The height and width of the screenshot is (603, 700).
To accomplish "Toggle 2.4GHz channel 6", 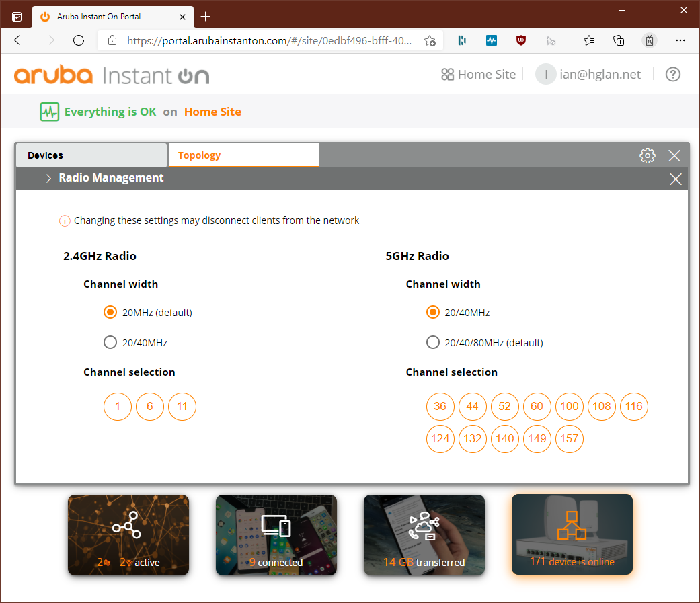I will [149, 406].
